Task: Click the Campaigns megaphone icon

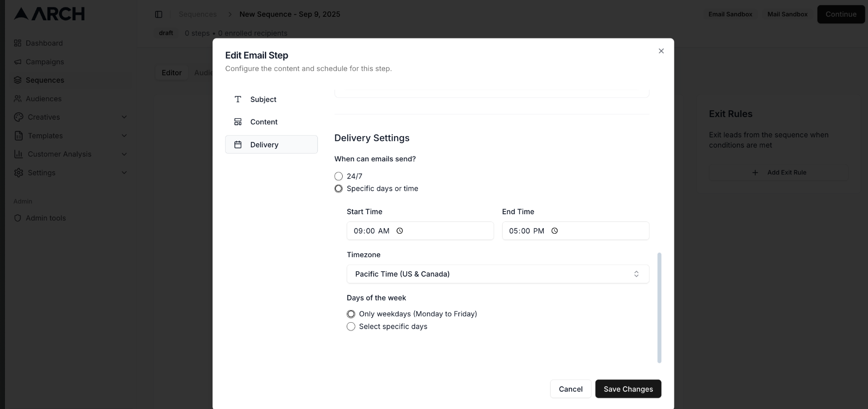Action: click(x=18, y=62)
